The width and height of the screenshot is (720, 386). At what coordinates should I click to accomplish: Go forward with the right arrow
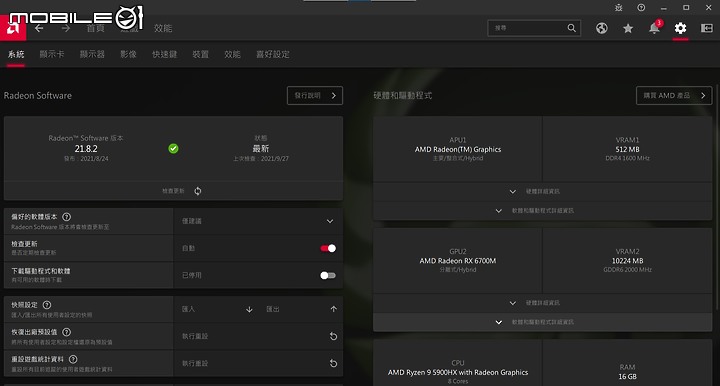pyautogui.click(x=66, y=28)
